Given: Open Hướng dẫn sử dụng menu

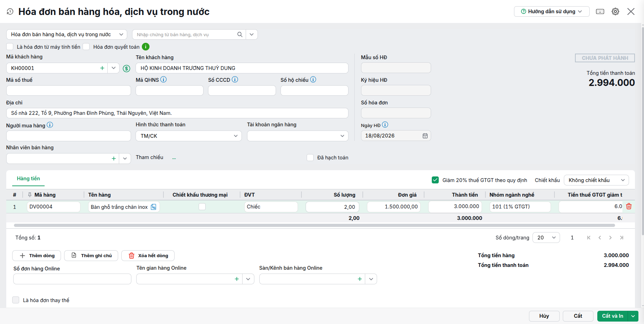Looking at the screenshot, I should point(552,11).
